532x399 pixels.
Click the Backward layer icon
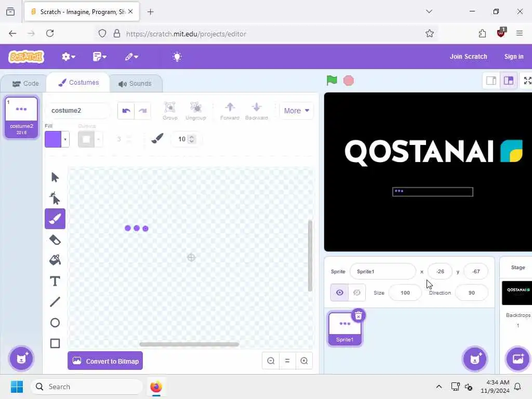coord(257,111)
